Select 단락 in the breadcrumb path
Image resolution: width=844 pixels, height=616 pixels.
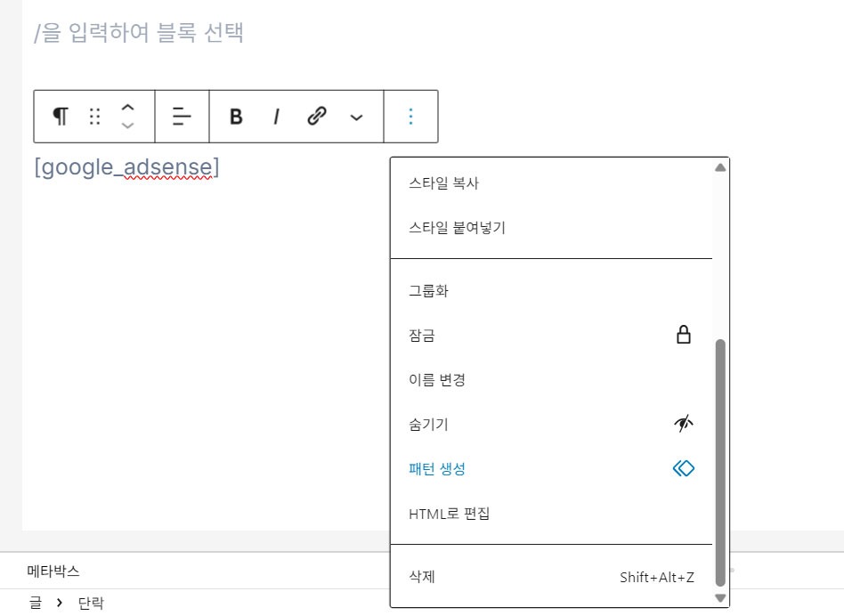point(90,603)
